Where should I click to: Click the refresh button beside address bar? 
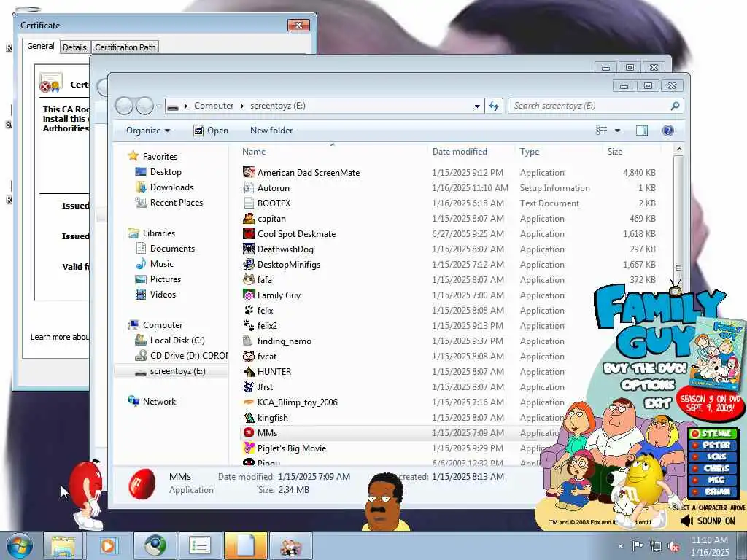coord(494,106)
